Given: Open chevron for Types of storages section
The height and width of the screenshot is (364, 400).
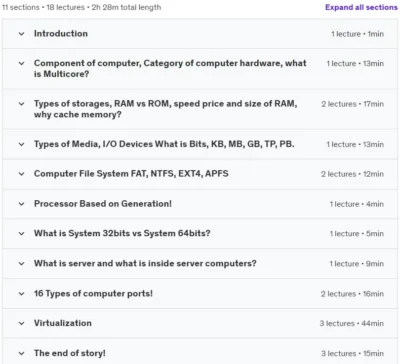Looking at the screenshot, I should [21, 104].
